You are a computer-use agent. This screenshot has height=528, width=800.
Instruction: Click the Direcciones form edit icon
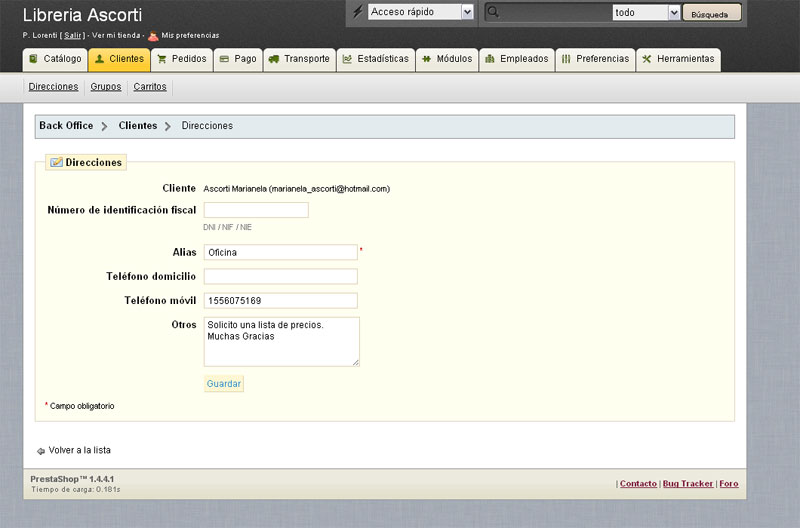point(56,162)
